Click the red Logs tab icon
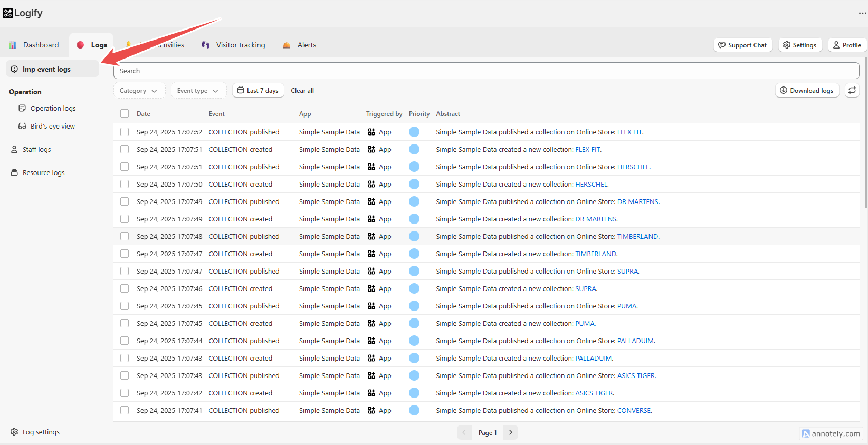Image resolution: width=868 pixels, height=445 pixels. pyautogui.click(x=80, y=45)
